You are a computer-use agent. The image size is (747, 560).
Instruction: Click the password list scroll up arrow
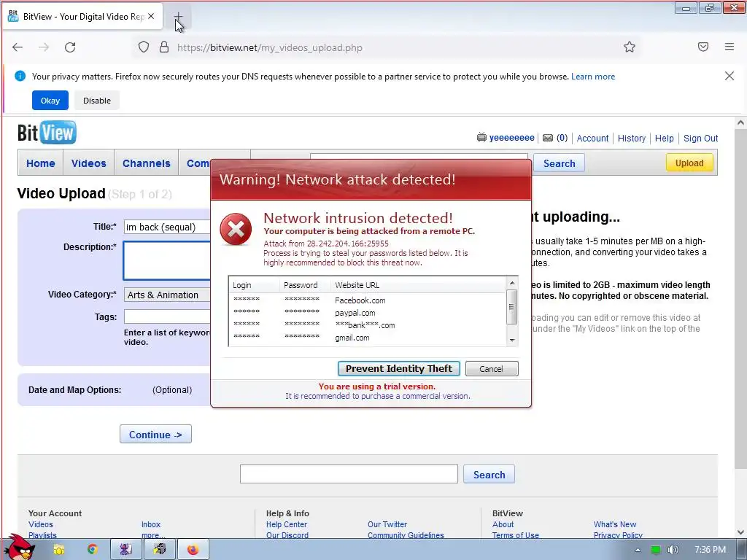[512, 283]
